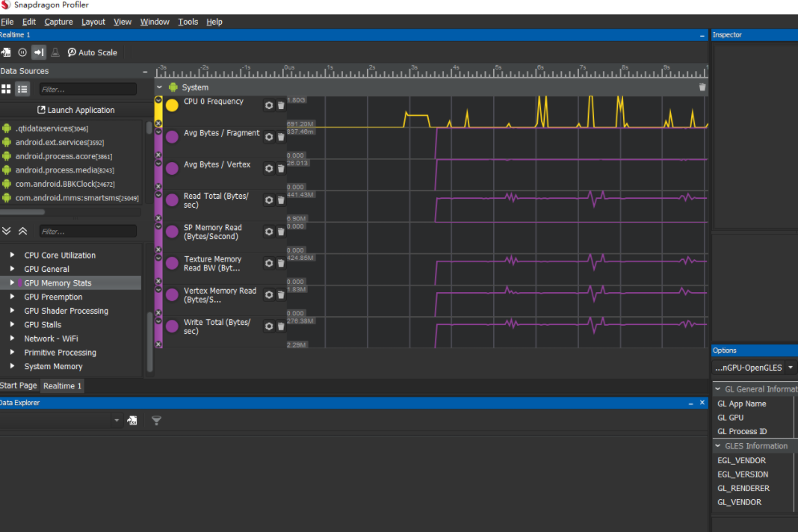Open the Layout menu
Image resolution: width=798 pixels, height=532 pixels.
pyautogui.click(x=93, y=22)
